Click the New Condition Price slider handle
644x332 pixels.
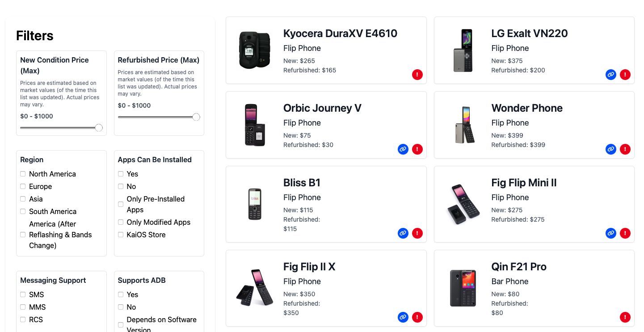pos(99,128)
